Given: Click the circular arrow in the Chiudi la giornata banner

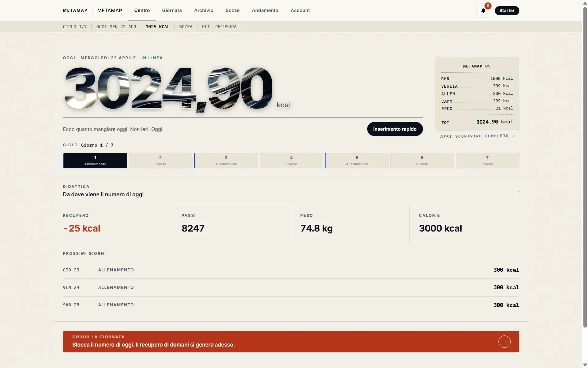Looking at the screenshot, I should (x=504, y=342).
